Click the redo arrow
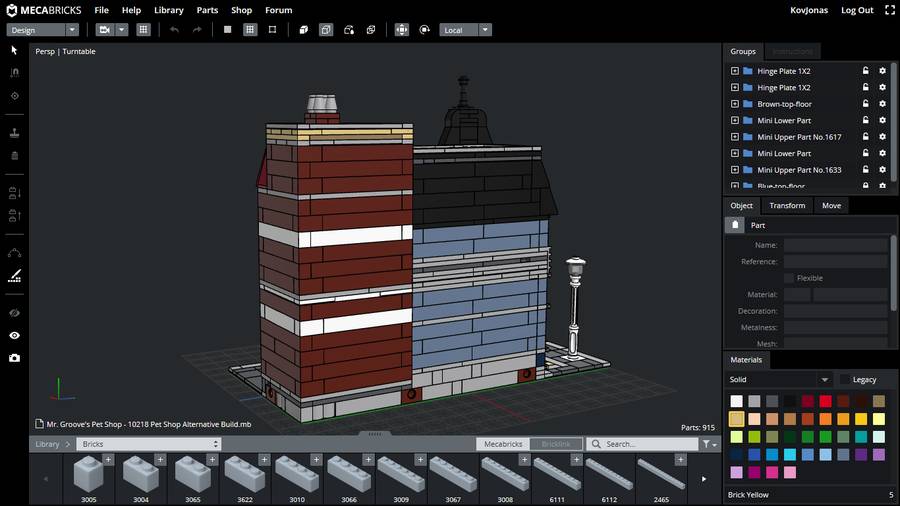The width and height of the screenshot is (900, 506). [x=197, y=30]
